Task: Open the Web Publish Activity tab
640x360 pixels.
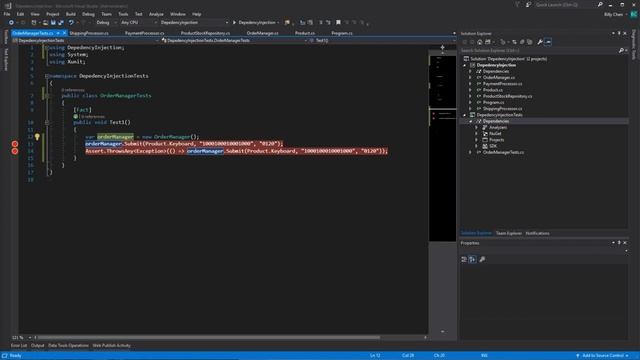Action: tap(111, 346)
